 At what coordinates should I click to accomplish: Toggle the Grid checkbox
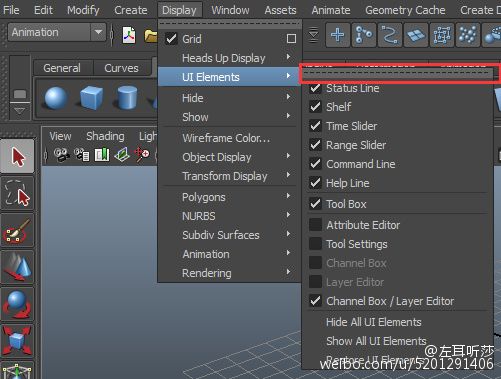pos(171,39)
